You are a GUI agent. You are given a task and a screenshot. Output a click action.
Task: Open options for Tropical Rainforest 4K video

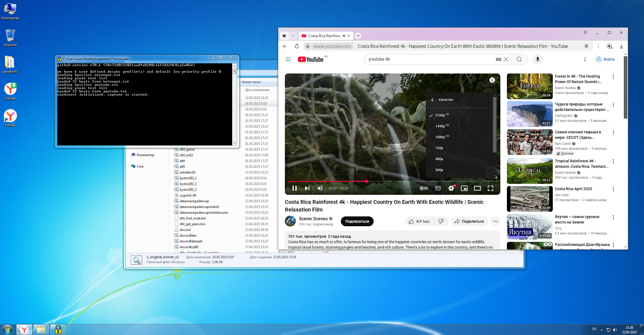pyautogui.click(x=613, y=162)
